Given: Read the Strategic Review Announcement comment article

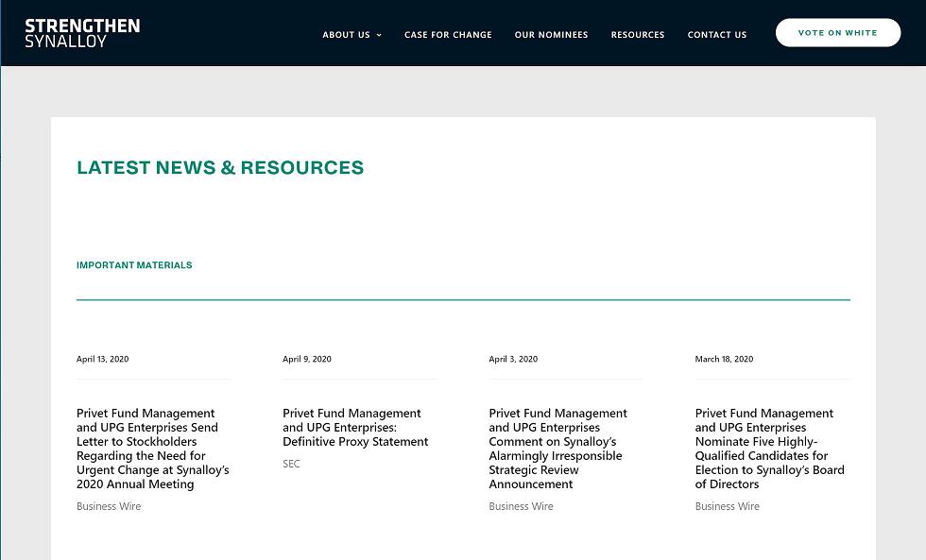Looking at the screenshot, I should [557, 449].
